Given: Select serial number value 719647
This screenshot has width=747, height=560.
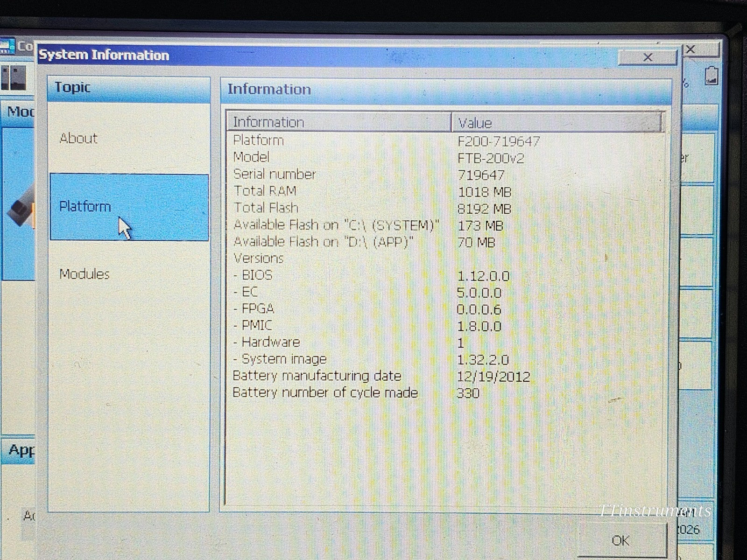Looking at the screenshot, I should (481, 175).
